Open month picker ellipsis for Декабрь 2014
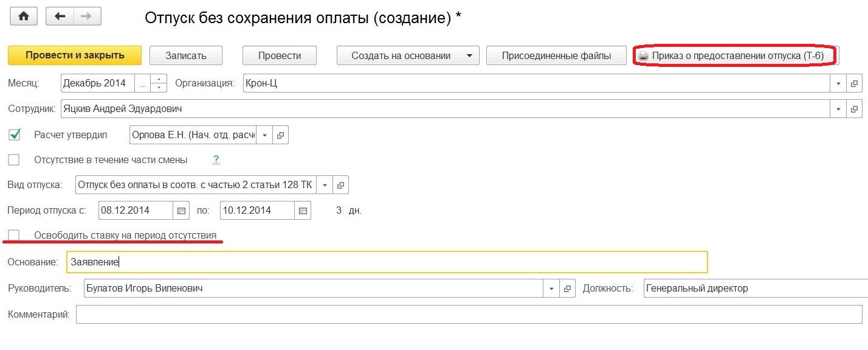Screen dimensions: 868x350 143,84
